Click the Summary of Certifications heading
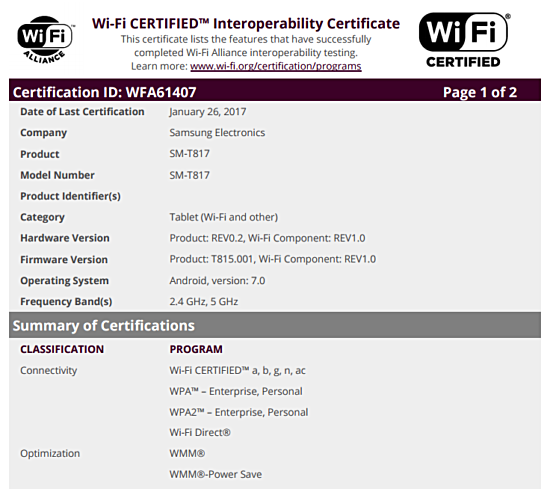 [103, 326]
